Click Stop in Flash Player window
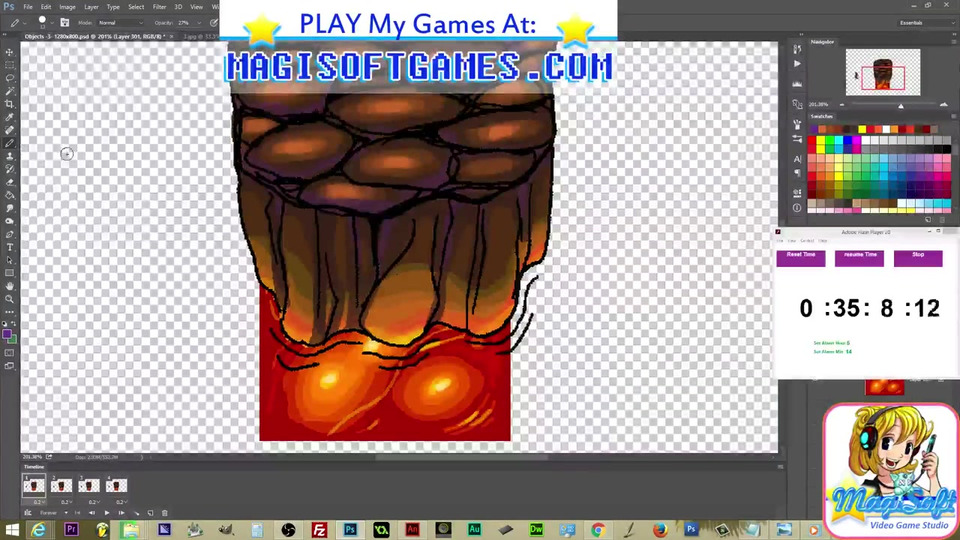 click(x=918, y=258)
